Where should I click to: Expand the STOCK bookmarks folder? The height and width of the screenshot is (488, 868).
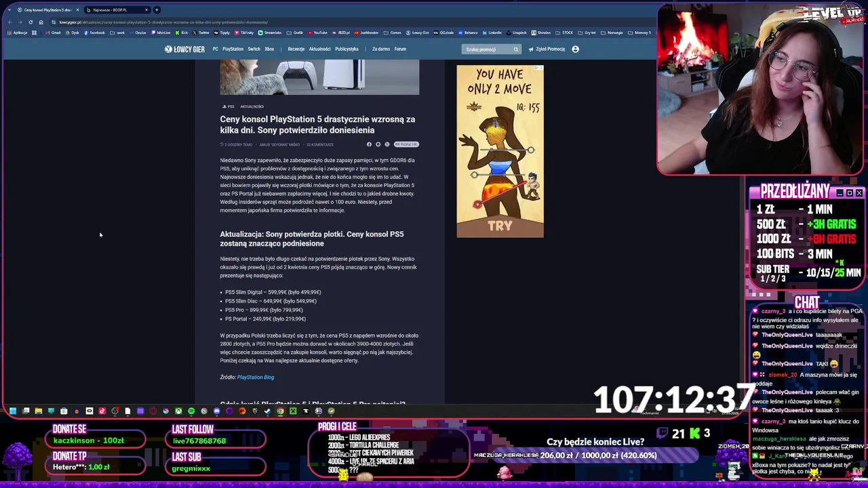click(x=564, y=33)
